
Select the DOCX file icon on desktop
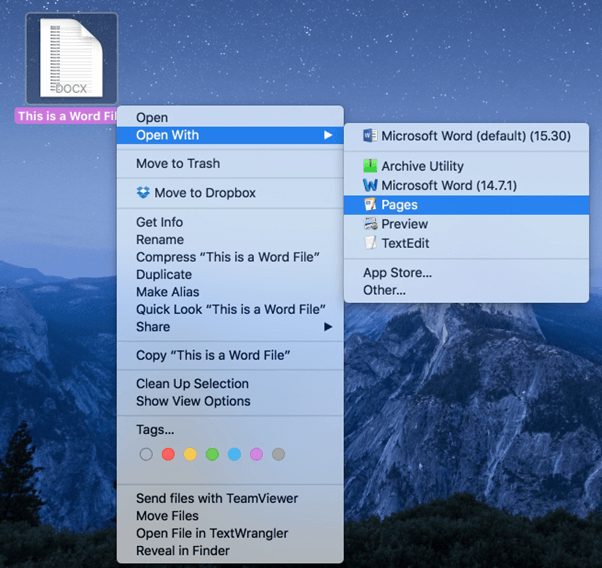click(x=71, y=58)
